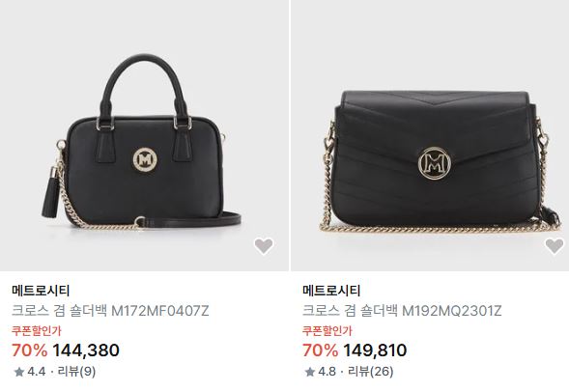The width and height of the screenshot is (569, 392).
Task: Click the left 쿠폰할인가 label
Action: (37, 331)
